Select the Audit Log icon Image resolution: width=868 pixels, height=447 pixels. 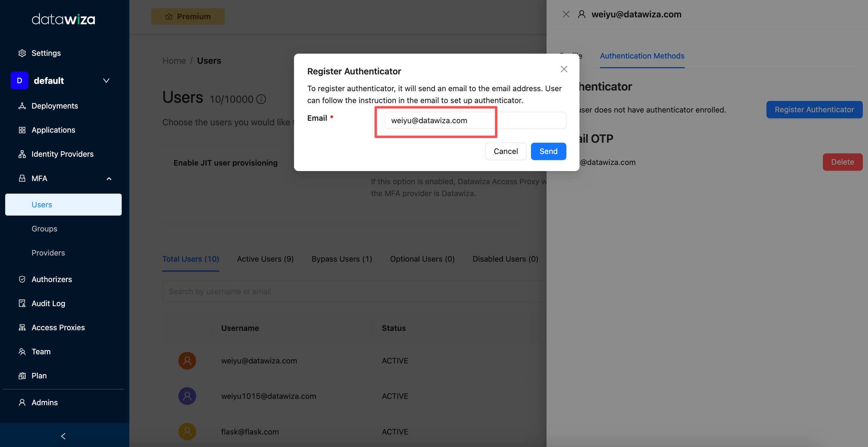click(22, 303)
